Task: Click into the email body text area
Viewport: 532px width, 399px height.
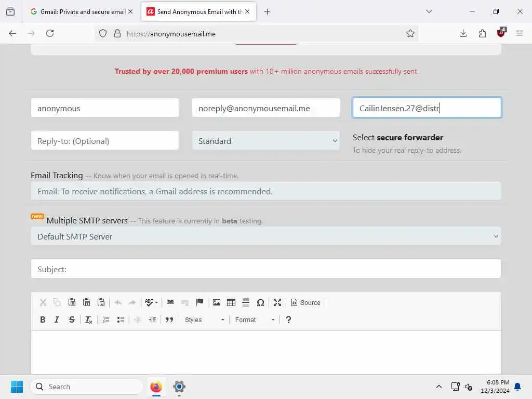Action: (x=265, y=352)
